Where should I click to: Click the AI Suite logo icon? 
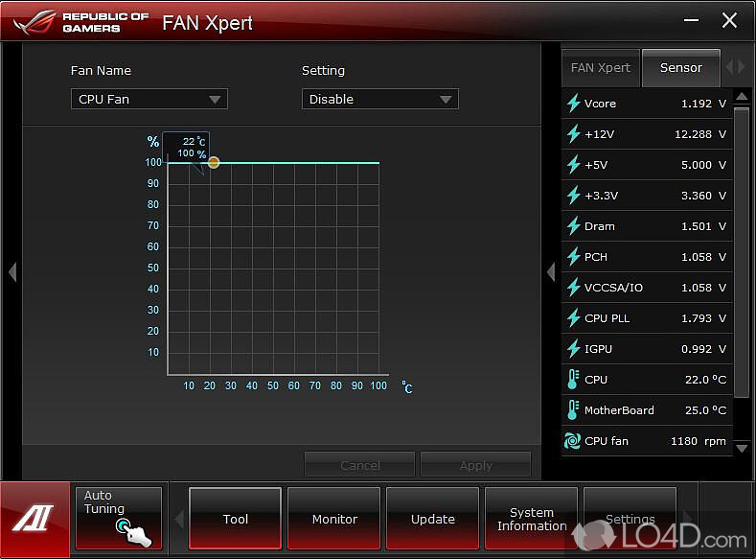(34, 519)
